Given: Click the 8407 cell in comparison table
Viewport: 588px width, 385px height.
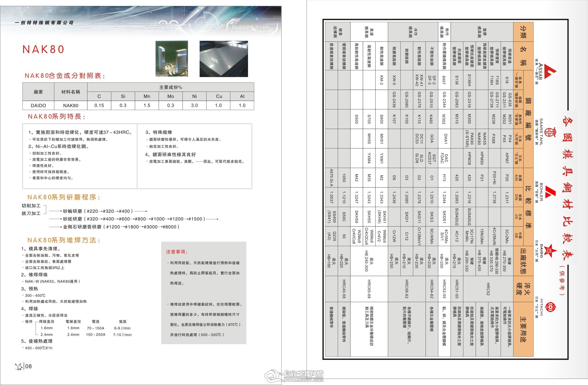Looking at the screenshot, I should tap(444, 80).
